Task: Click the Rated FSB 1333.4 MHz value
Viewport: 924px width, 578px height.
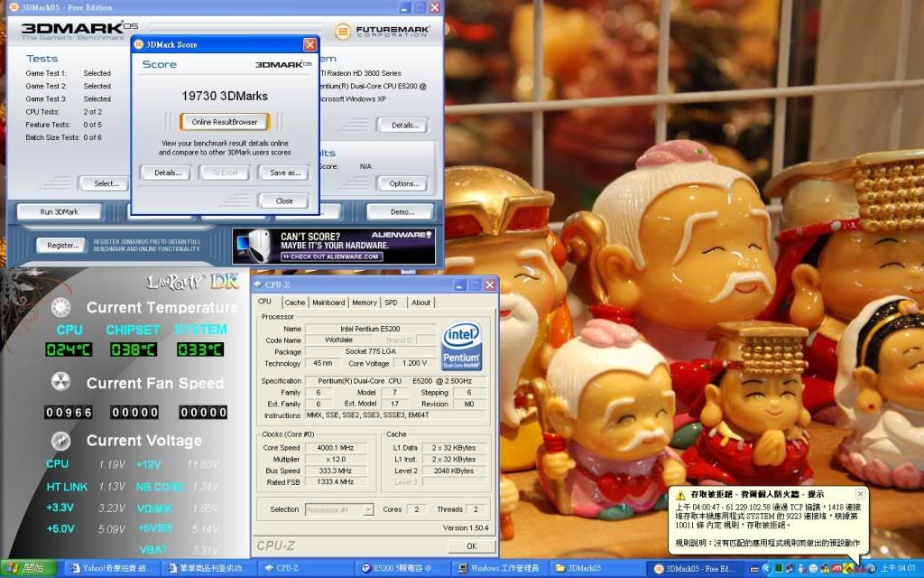Action: (335, 482)
